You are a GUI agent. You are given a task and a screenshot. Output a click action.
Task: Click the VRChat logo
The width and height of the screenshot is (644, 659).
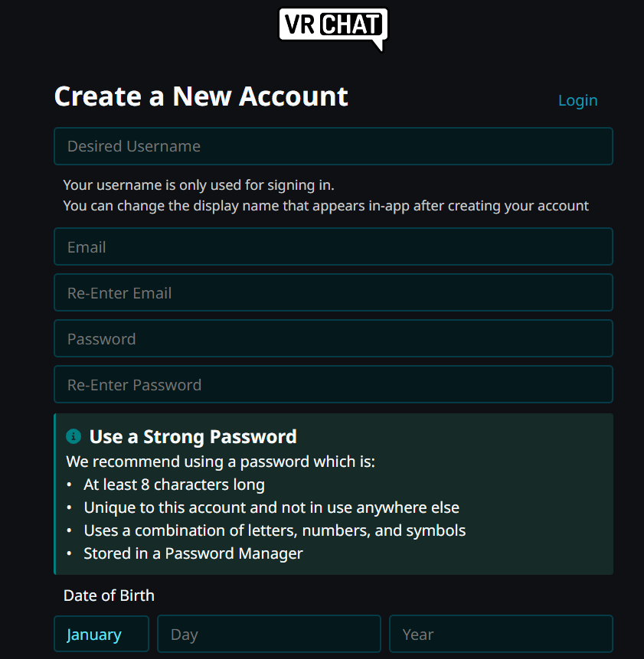(333, 28)
